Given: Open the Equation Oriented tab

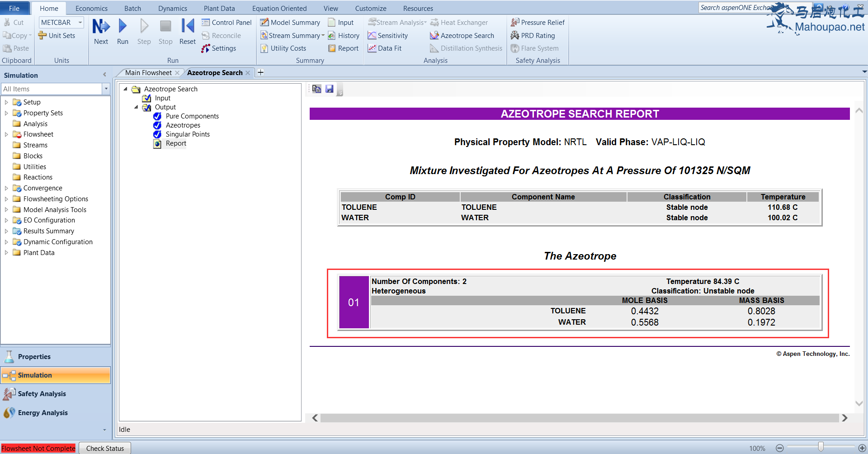Looking at the screenshot, I should point(279,8).
